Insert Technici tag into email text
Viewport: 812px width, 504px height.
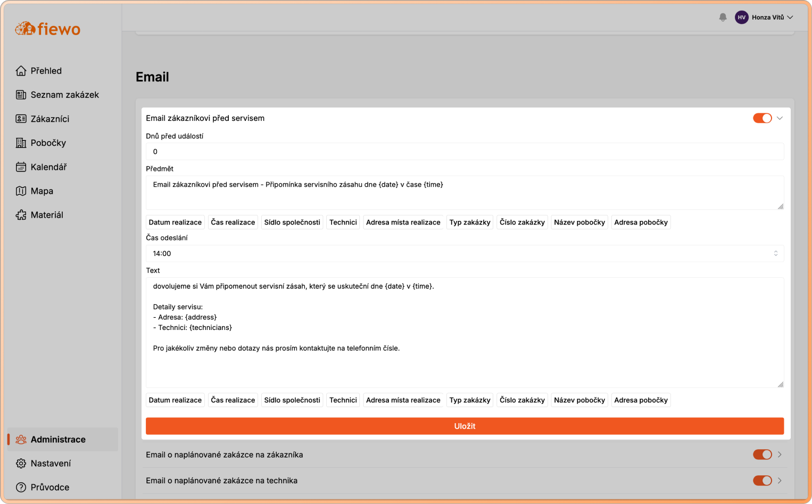pyautogui.click(x=343, y=400)
